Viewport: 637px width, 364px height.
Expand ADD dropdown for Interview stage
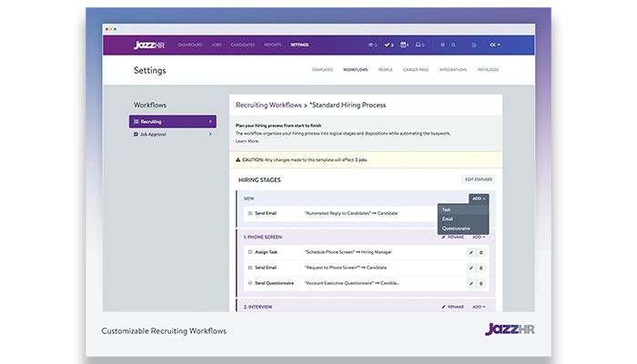(x=478, y=307)
